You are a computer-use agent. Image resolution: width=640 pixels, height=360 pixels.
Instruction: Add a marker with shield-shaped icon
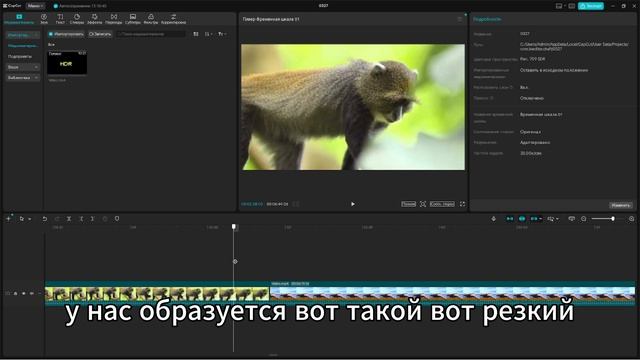[117, 219]
